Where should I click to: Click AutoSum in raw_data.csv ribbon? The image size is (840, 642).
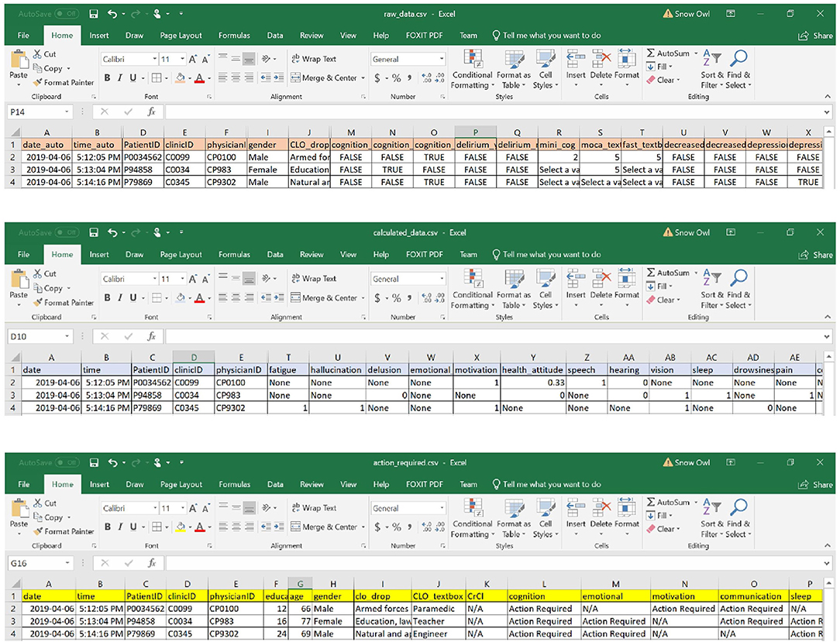672,53
